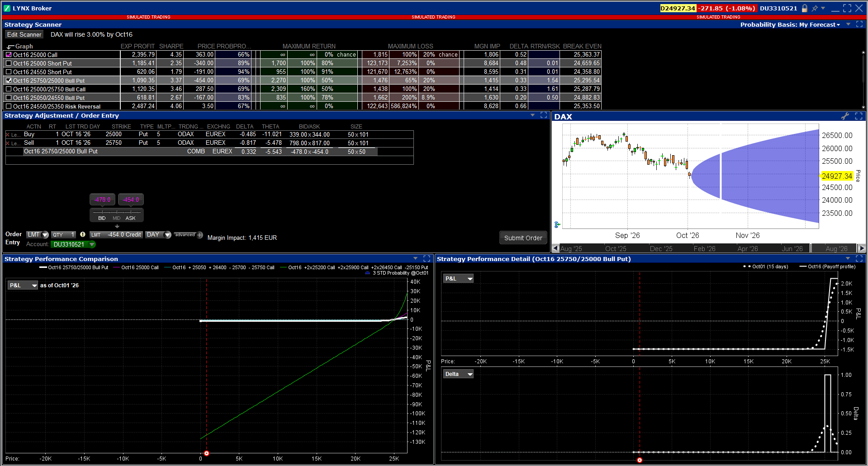Click the MAXIMUM RETURN column header
The height and width of the screenshot is (466, 868).
[309, 46]
